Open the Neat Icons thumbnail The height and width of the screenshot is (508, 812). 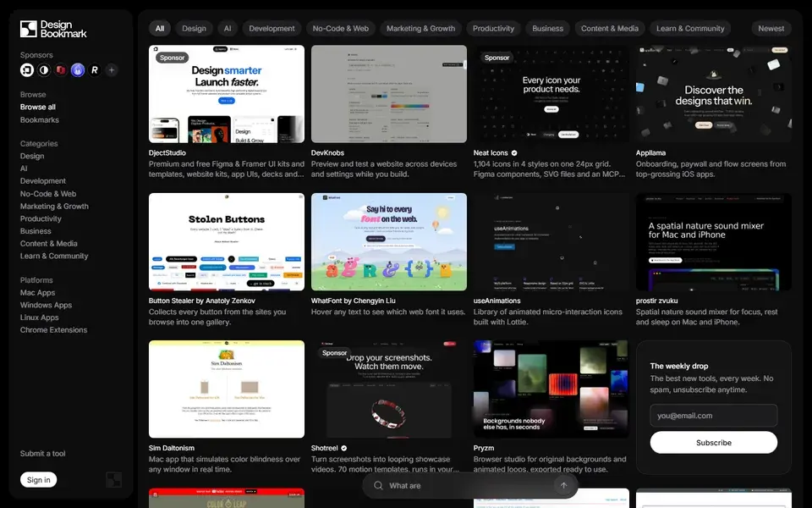pyautogui.click(x=551, y=94)
